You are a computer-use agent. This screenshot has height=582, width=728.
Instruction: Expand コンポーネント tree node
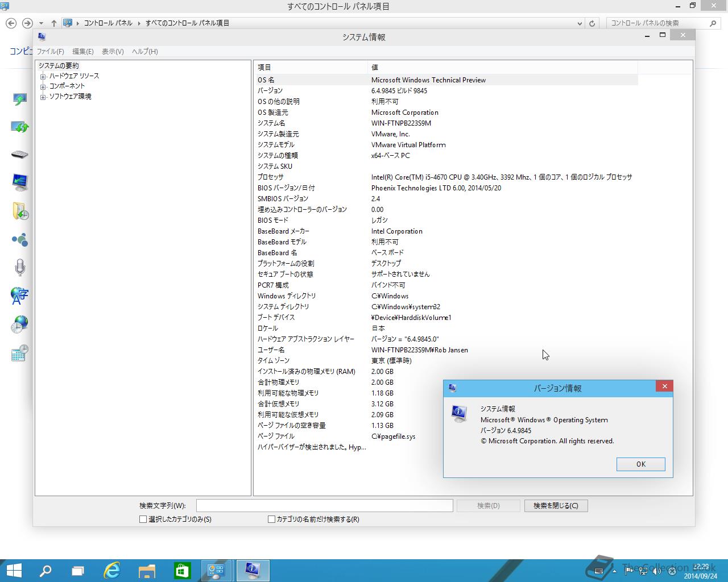[x=43, y=86]
